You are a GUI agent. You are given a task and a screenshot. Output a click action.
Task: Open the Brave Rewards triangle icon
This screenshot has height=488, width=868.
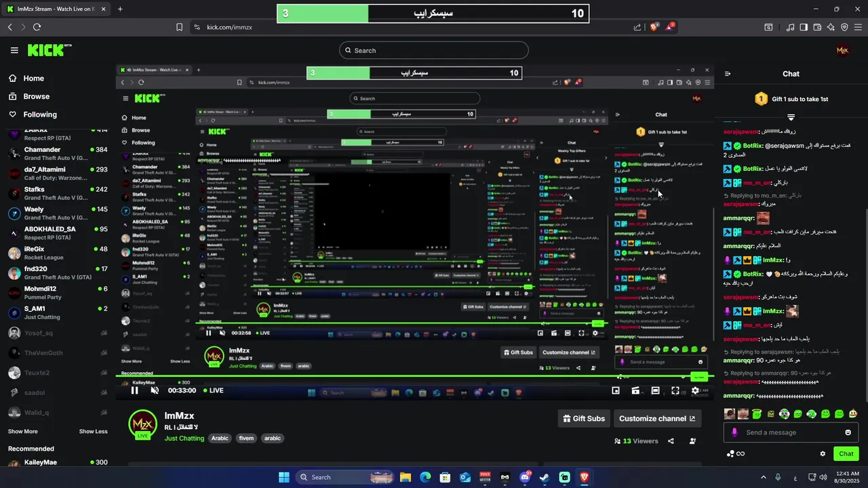[x=670, y=27]
